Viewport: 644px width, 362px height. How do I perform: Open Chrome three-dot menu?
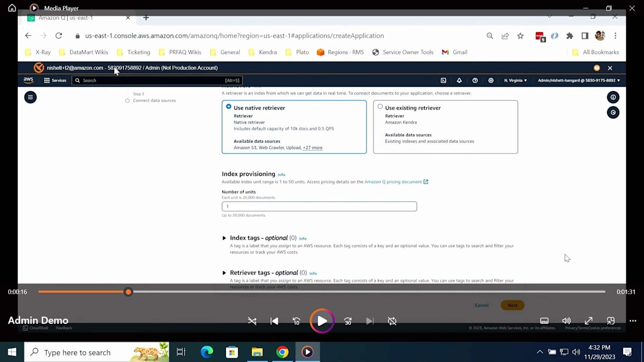(615, 36)
